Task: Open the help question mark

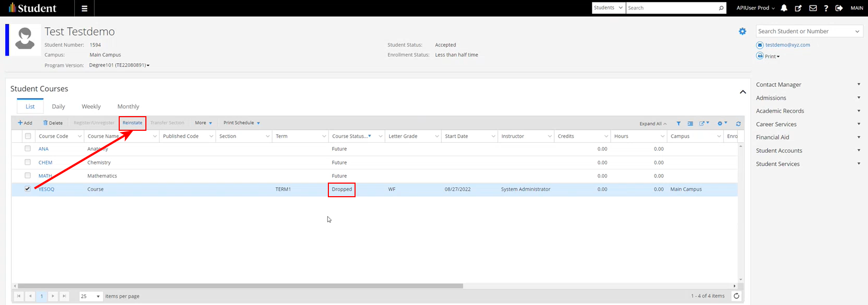Action: pos(826,8)
